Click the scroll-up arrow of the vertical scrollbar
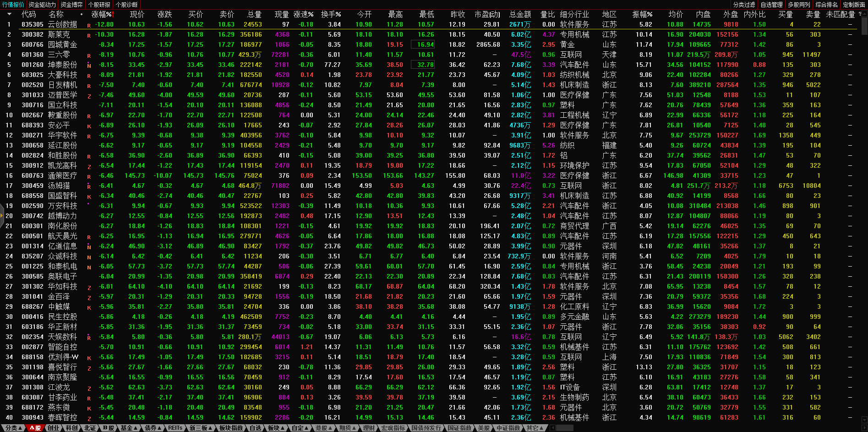Viewport: 868px width, 432px height. (x=864, y=14)
